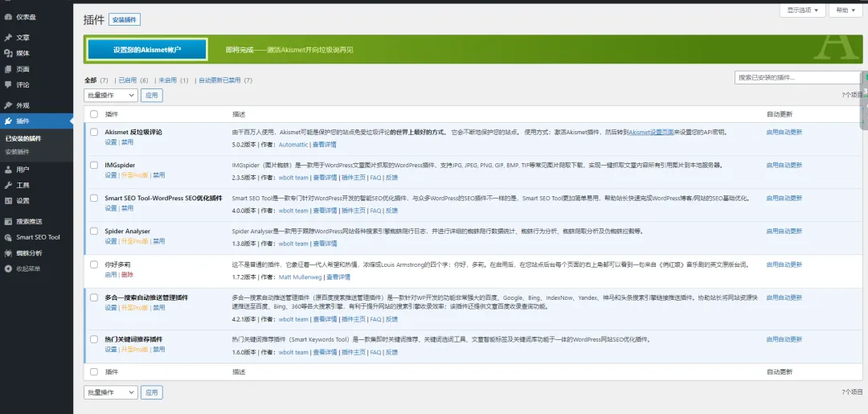Filter plugins by 未启用

[167, 80]
